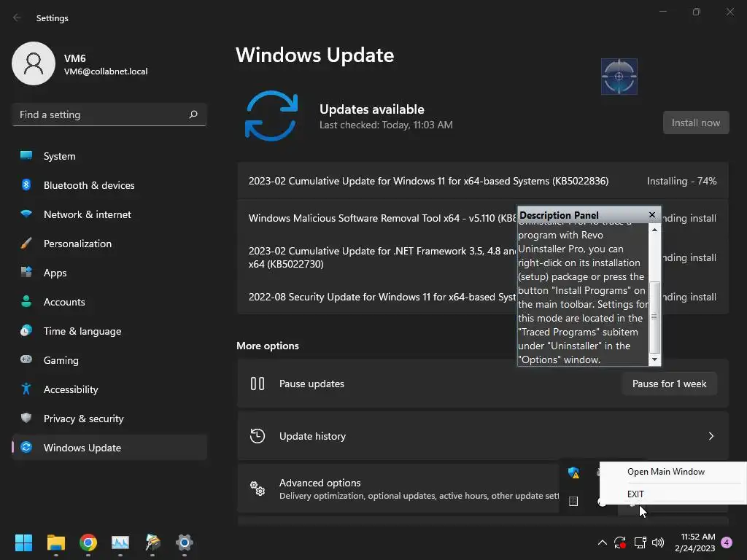Click the search magnifier icon

[x=193, y=114]
